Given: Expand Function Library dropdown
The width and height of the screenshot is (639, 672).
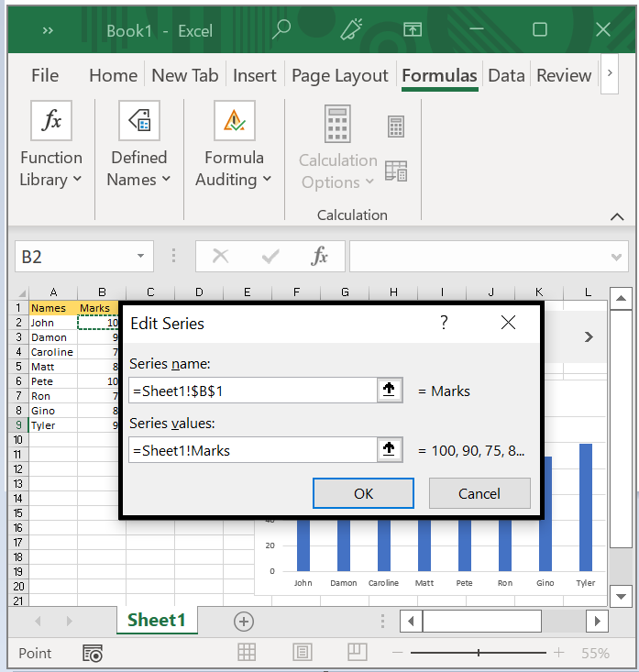Looking at the screenshot, I should [x=77, y=179].
